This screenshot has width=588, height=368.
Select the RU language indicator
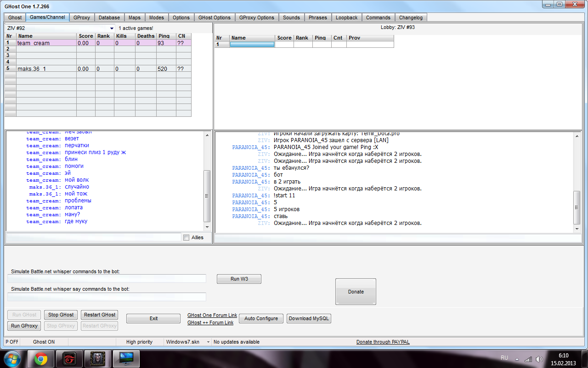click(504, 358)
